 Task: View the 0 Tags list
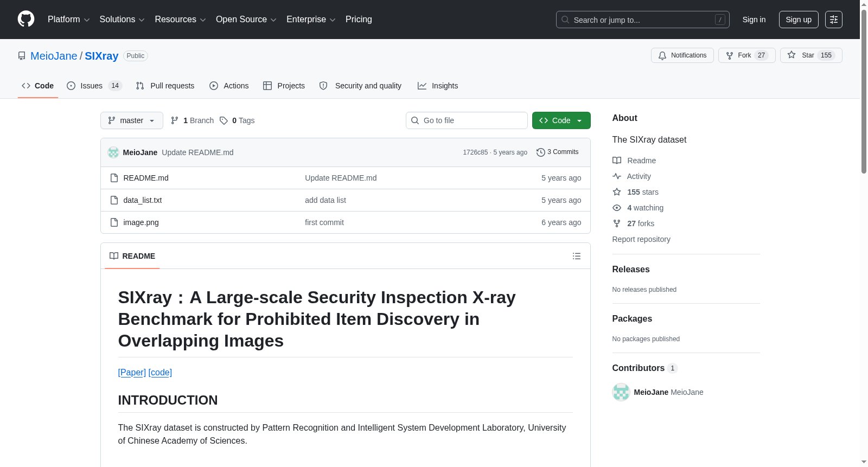click(x=237, y=120)
